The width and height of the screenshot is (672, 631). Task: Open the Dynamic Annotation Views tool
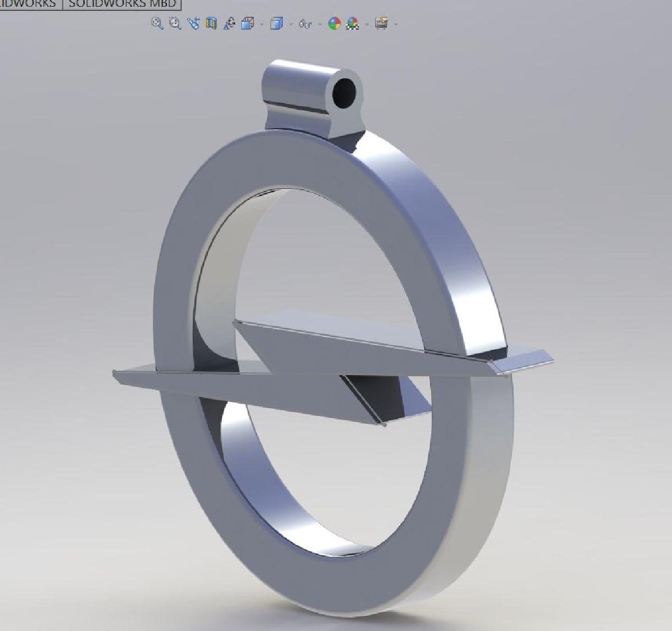coord(229,24)
